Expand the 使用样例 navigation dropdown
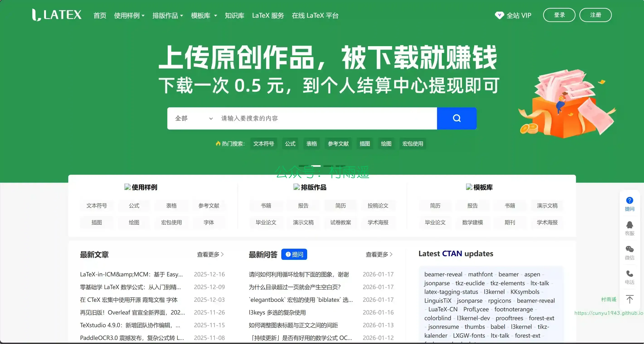Viewport: 644px width, 344px height. tap(129, 15)
